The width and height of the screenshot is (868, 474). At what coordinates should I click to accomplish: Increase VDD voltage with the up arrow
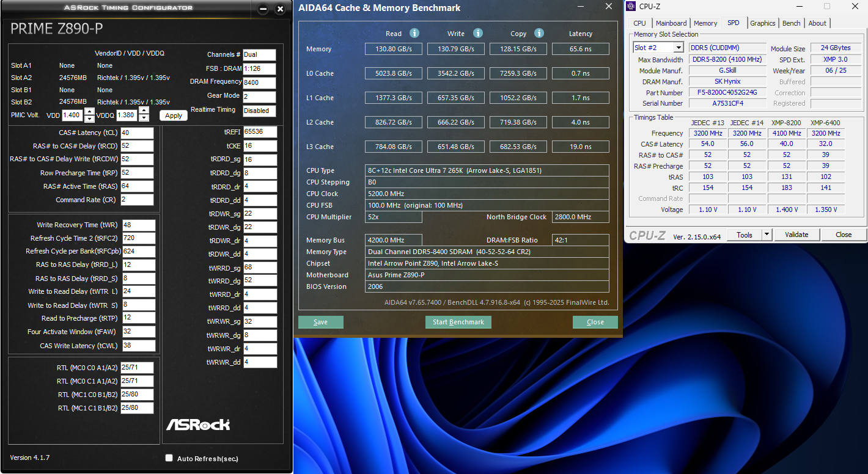click(x=89, y=111)
